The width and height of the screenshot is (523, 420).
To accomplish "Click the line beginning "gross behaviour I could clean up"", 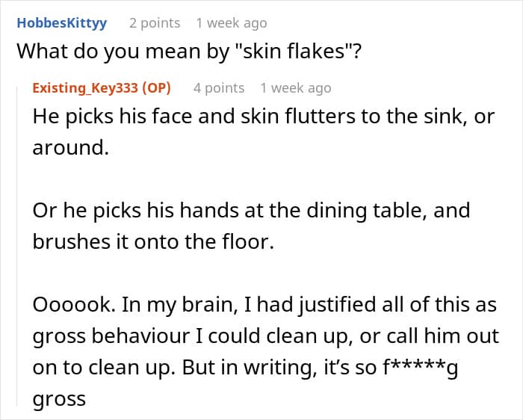I will click(x=265, y=336).
